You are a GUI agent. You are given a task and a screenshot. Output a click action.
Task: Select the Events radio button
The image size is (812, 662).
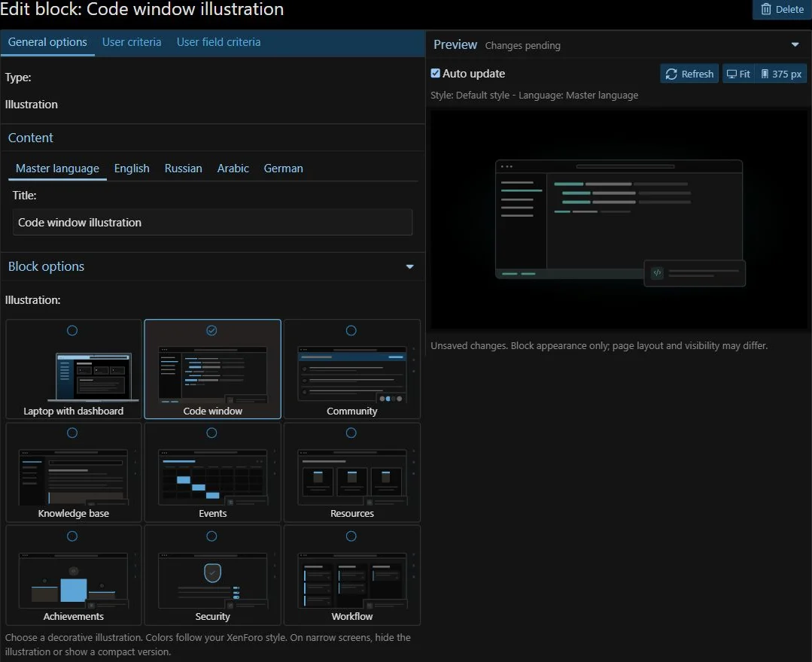(211, 433)
